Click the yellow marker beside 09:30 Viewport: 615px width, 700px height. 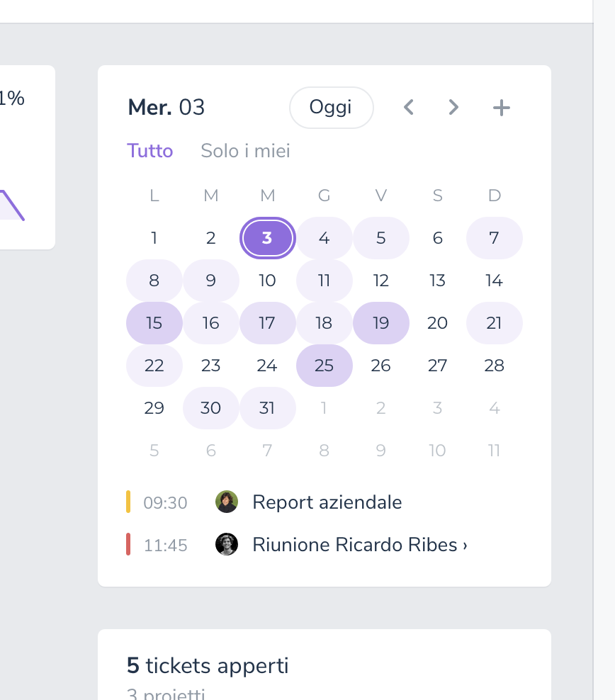[128, 502]
